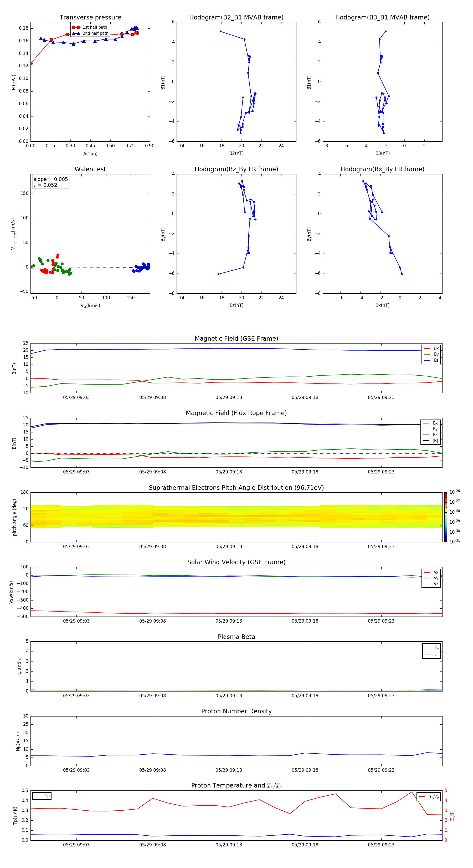This screenshot has width=473, height=868.
Task: Click the 'pitch angle (deg)' axis label
Action: (x=14, y=517)
